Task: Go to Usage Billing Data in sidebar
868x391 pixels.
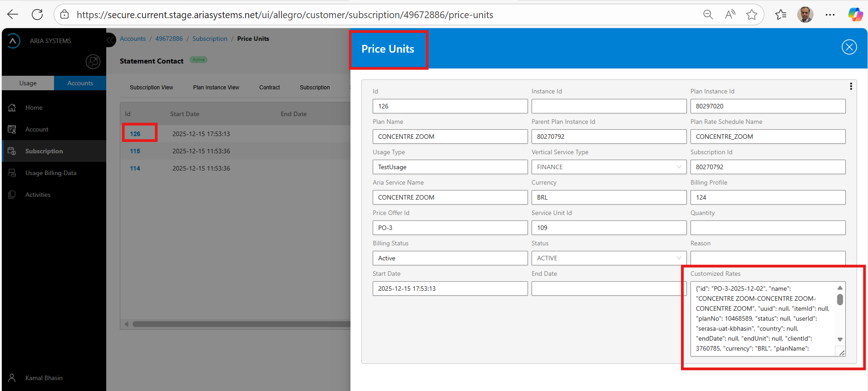Action: (51, 173)
